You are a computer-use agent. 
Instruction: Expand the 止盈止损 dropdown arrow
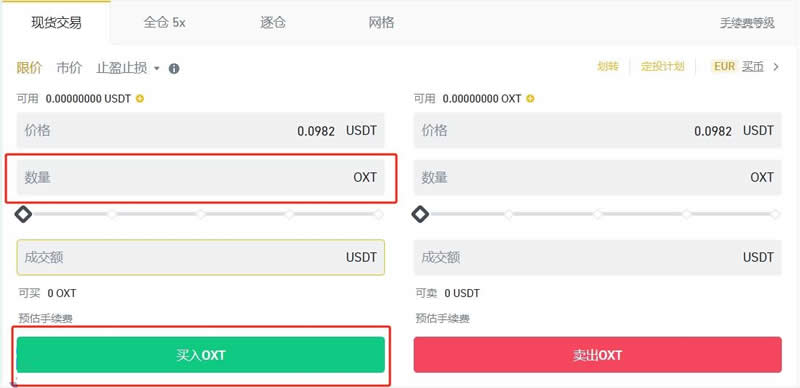pos(157,68)
